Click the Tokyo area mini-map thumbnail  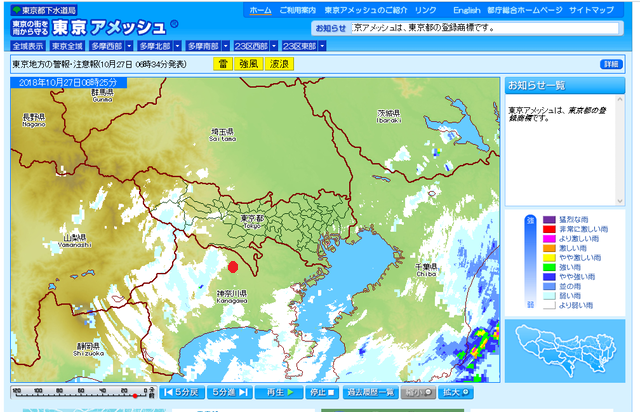(565, 351)
